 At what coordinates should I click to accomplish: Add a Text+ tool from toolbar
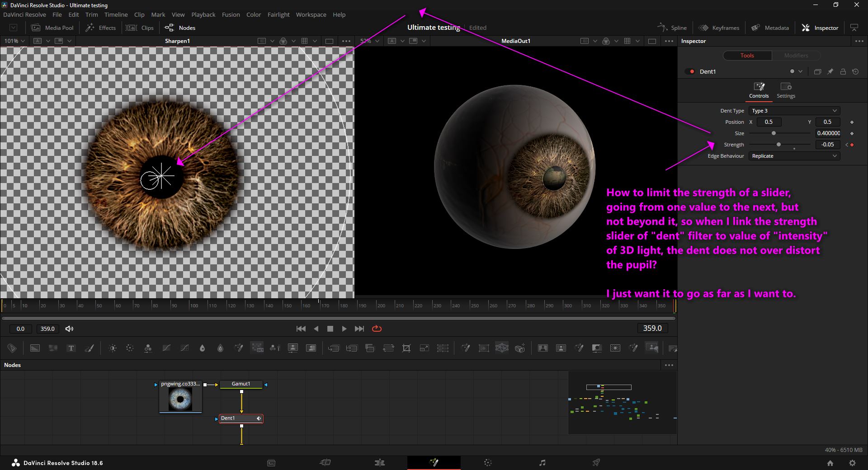click(x=71, y=348)
